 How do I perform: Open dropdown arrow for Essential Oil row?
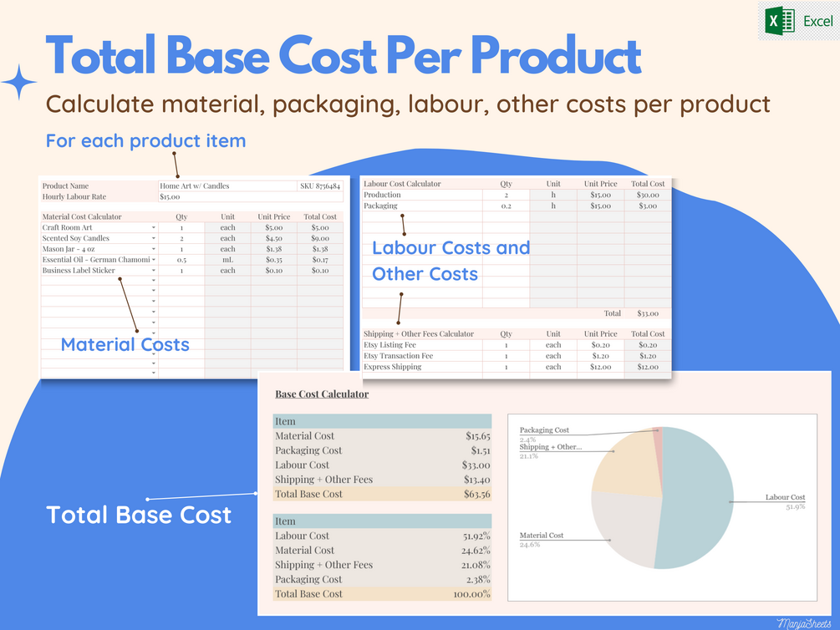coord(154,260)
